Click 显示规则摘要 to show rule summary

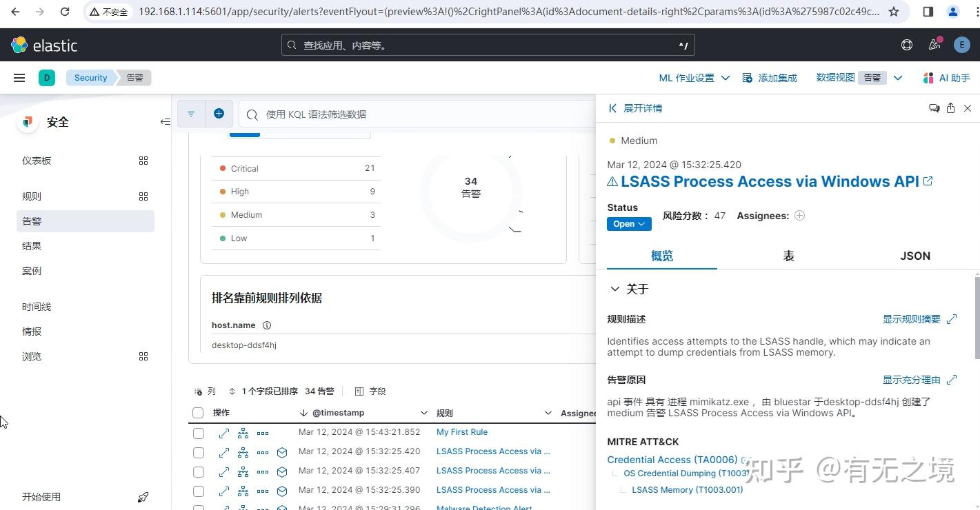tap(910, 318)
